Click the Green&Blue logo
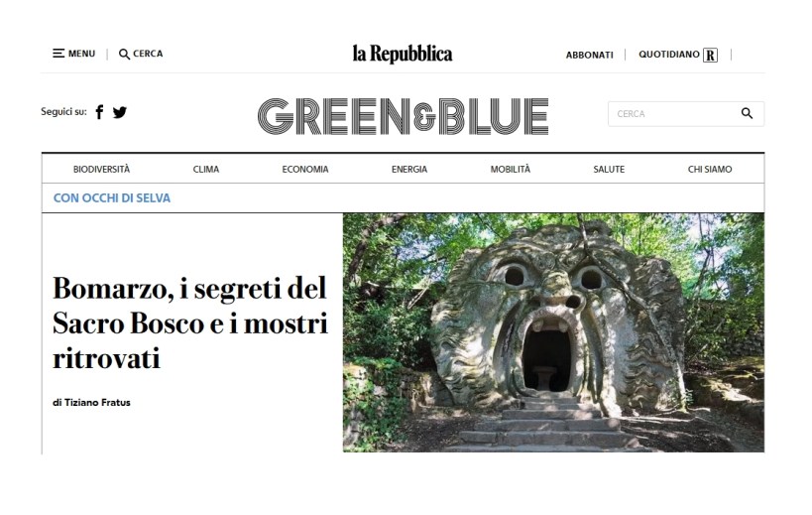The image size is (812, 515). tap(403, 116)
